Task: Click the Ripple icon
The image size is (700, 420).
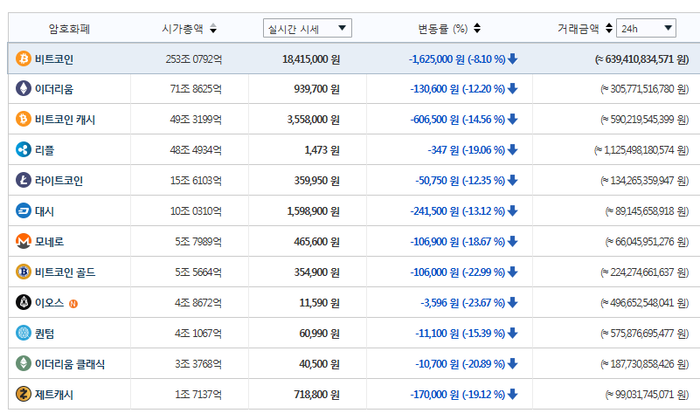Action: click(23, 150)
